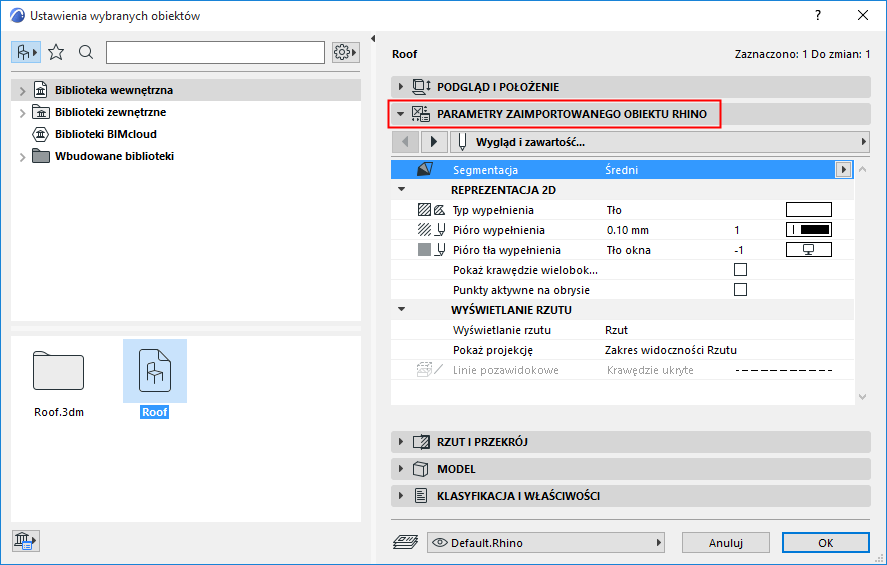The image size is (887, 565).
Task: Click the Zakres widoczności Rzutu value
Action: tap(671, 350)
